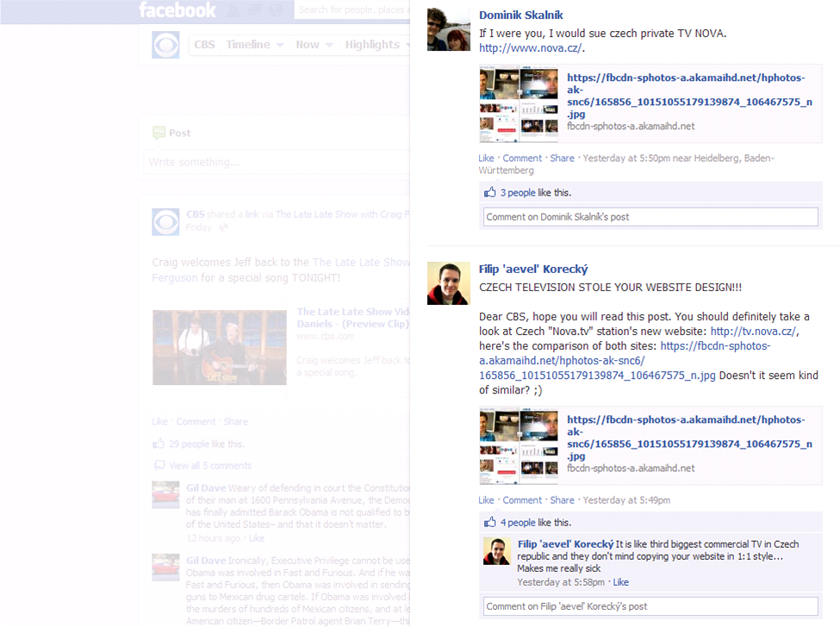Click the Facebook logo
Screen dimensions: 840x627
(x=177, y=10)
